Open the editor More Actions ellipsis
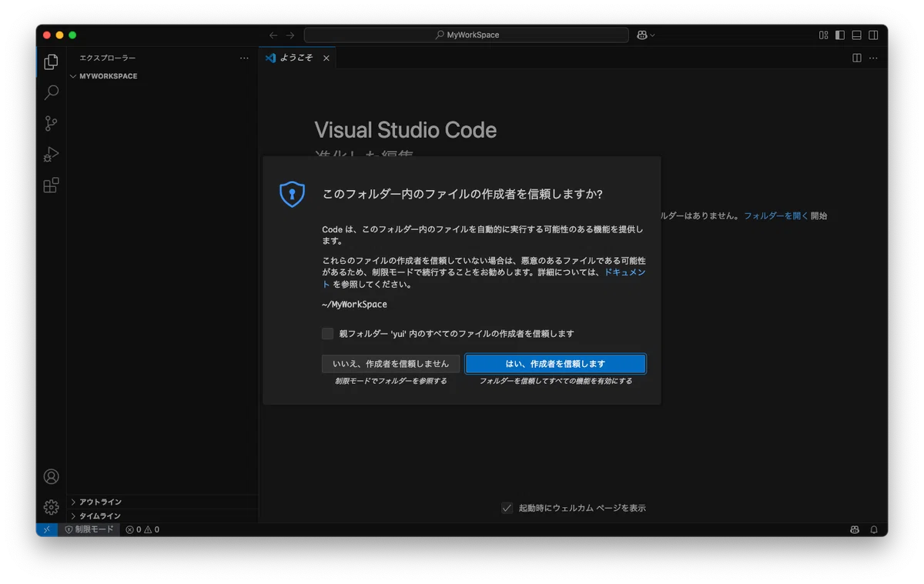Viewport: 924px width, 584px height. (874, 58)
